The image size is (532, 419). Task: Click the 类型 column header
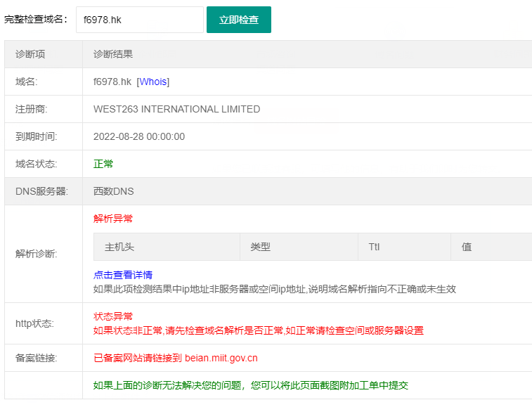[299, 247]
